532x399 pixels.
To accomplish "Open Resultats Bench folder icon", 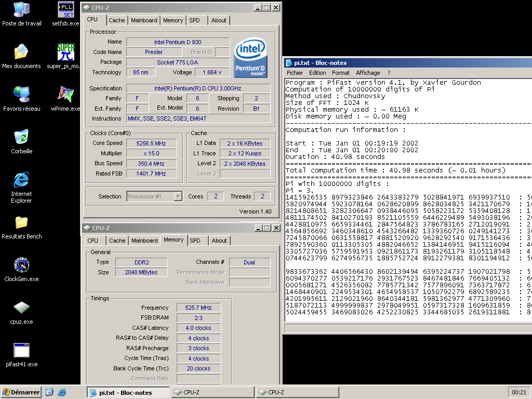I will (x=21, y=227).
